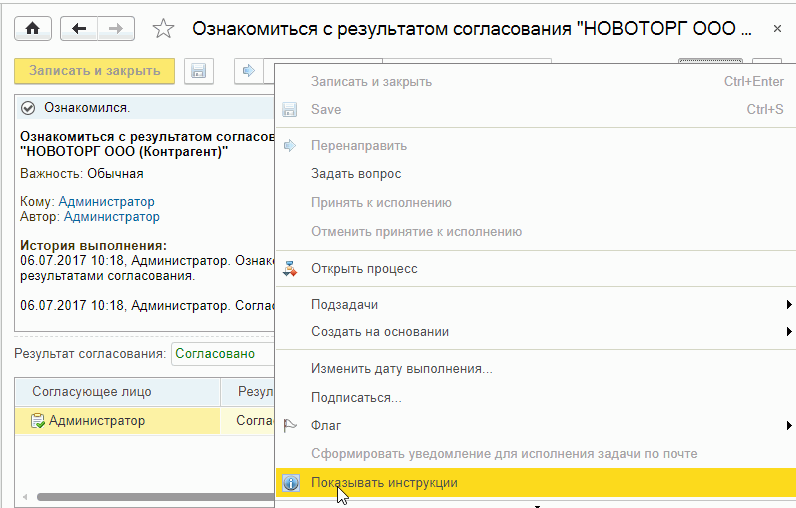796x508 pixels.
Task: Click the arrow icon beside 'Перенаправить' in menu
Action: coord(289,146)
